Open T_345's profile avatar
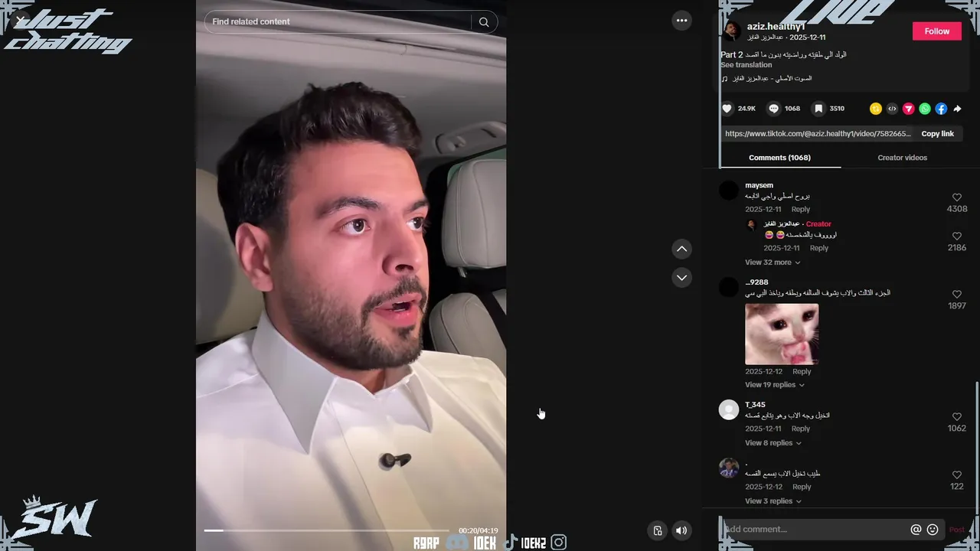This screenshot has height=551, width=980. click(728, 409)
